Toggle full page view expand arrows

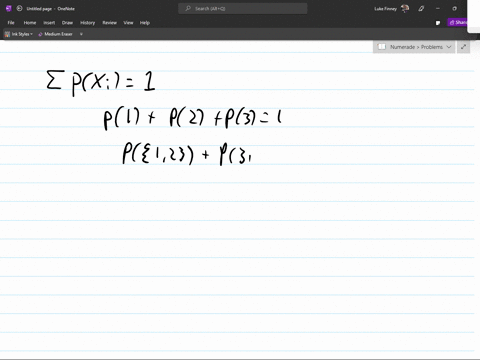tap(463, 47)
